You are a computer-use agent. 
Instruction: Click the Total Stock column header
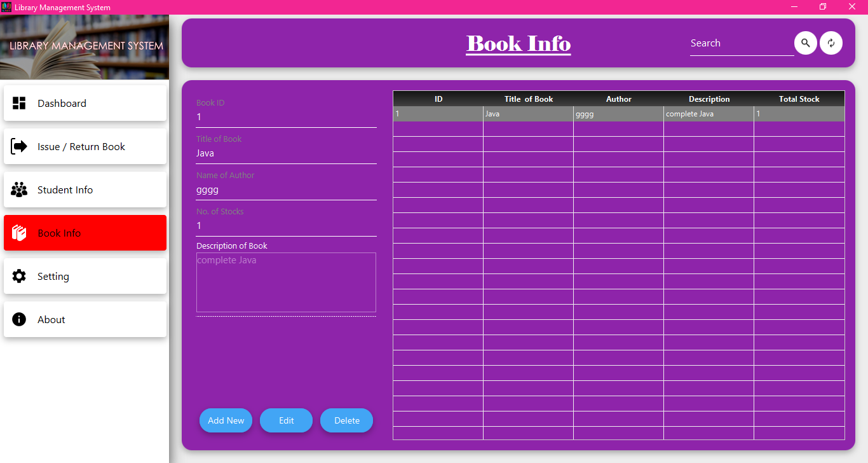(x=799, y=99)
